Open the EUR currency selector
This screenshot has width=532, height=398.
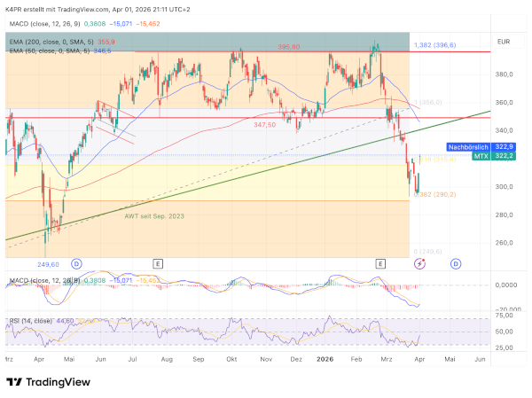coord(504,42)
